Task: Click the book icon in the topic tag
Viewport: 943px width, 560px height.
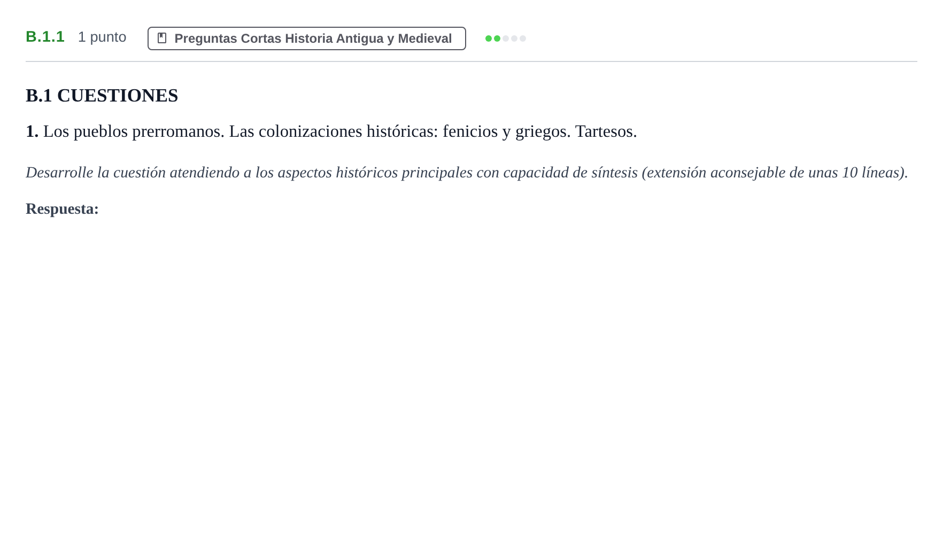Action: coord(162,38)
